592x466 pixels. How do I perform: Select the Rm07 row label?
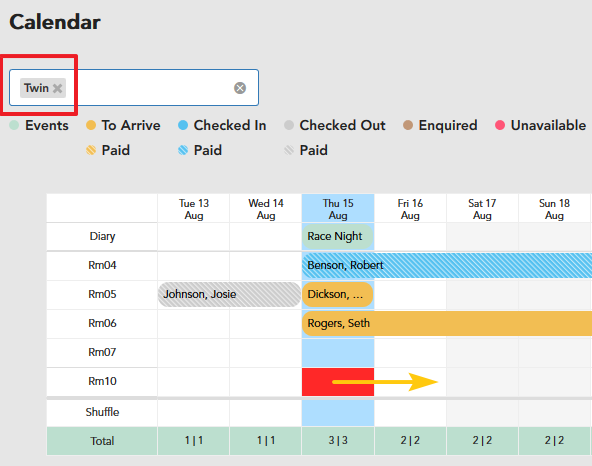[102, 352]
